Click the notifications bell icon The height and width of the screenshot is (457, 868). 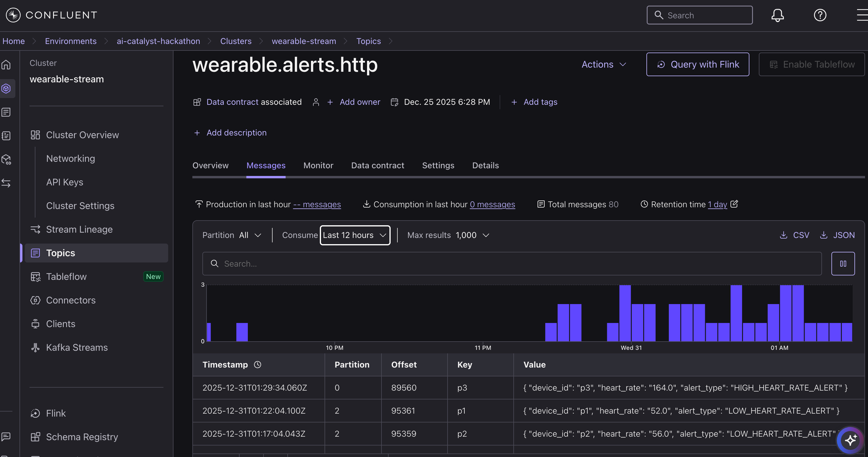point(777,15)
